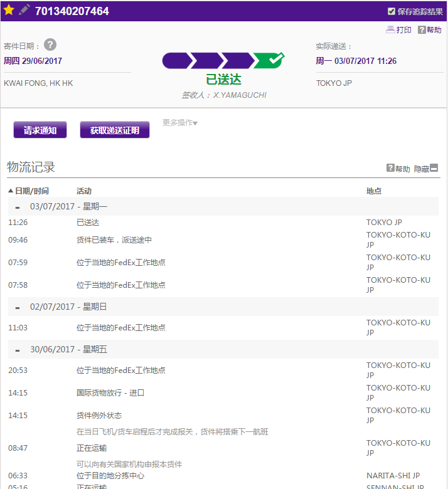The height and width of the screenshot is (489, 448).
Task: Open 帮助 link in the top header
Action: [x=430, y=30]
